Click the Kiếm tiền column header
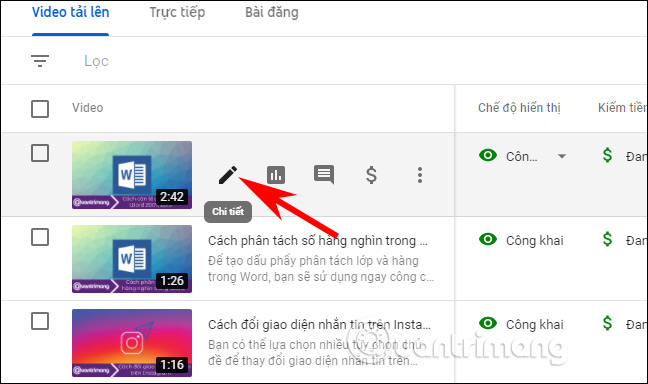Screen dimensions: 648x384 (622, 108)
